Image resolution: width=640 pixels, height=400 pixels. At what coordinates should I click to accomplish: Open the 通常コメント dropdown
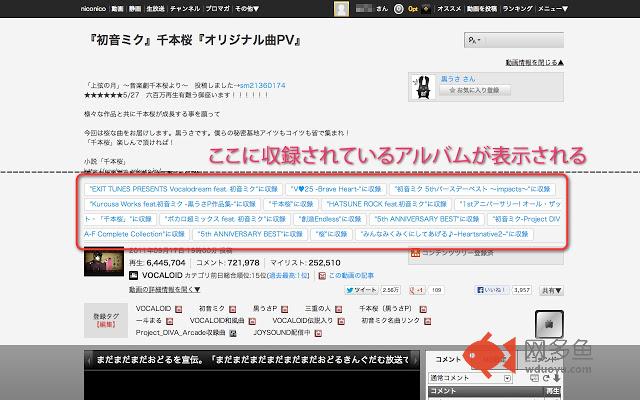470,378
